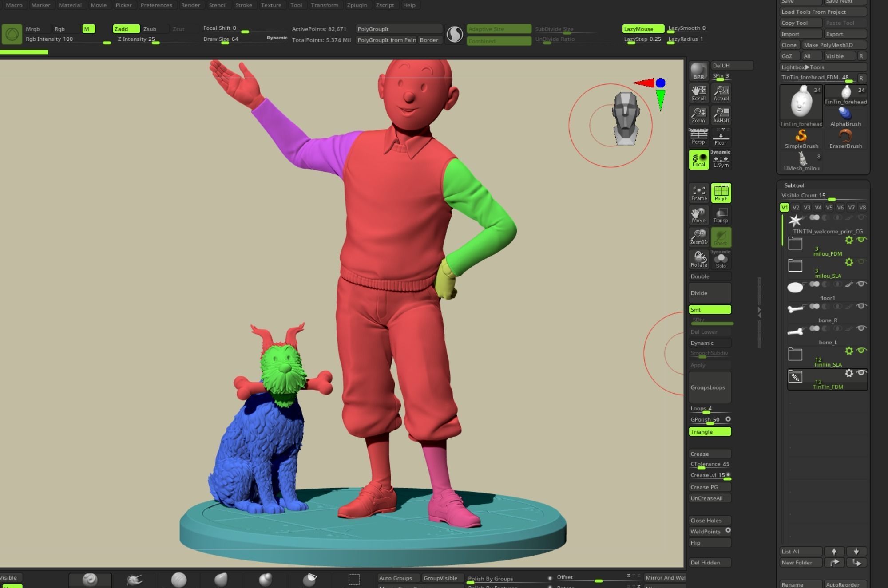Select the AlphaBrush from the brush palette
This screenshot has width=888, height=588.
coord(845,113)
